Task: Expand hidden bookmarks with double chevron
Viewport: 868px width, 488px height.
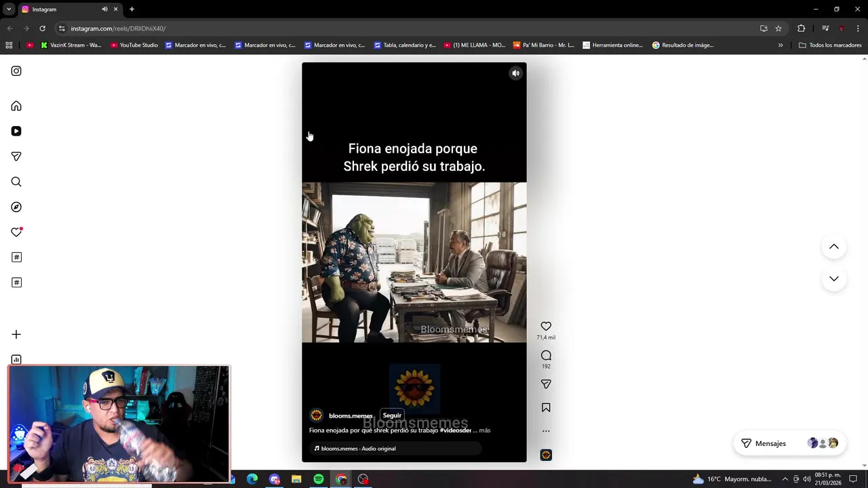Action: click(781, 45)
